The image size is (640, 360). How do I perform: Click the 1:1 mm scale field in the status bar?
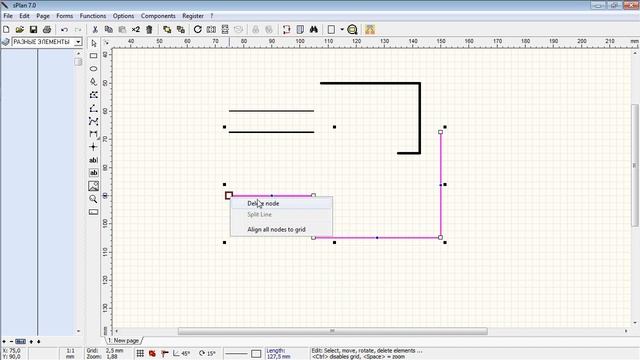coord(70,353)
